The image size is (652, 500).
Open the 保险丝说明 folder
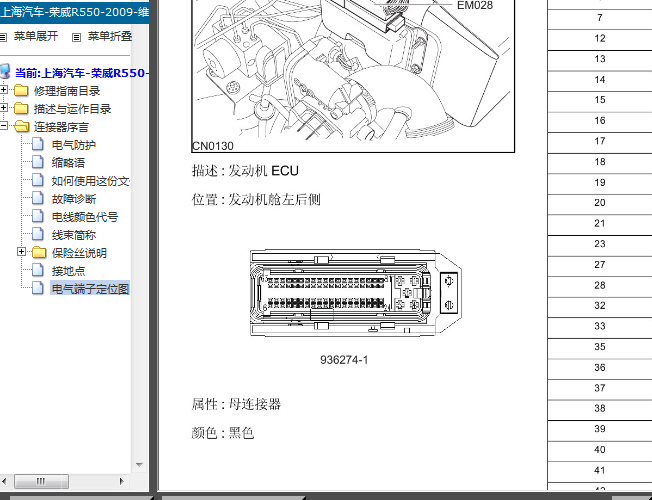[x=79, y=253]
